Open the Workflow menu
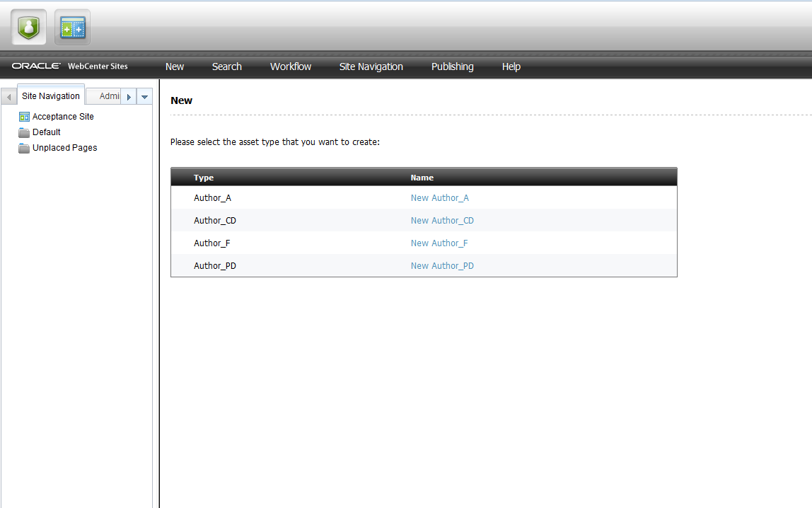Viewport: 812px width, 508px height. point(291,67)
